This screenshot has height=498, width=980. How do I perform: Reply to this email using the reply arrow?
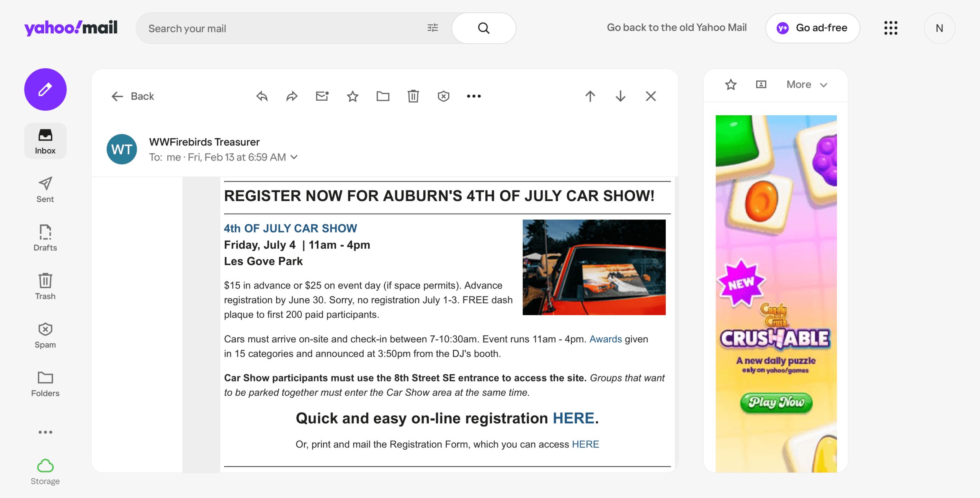coord(262,96)
